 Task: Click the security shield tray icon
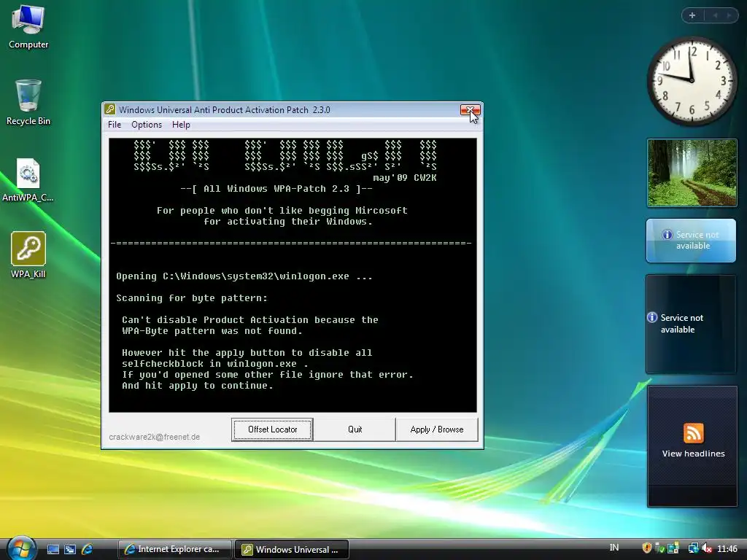(646, 548)
